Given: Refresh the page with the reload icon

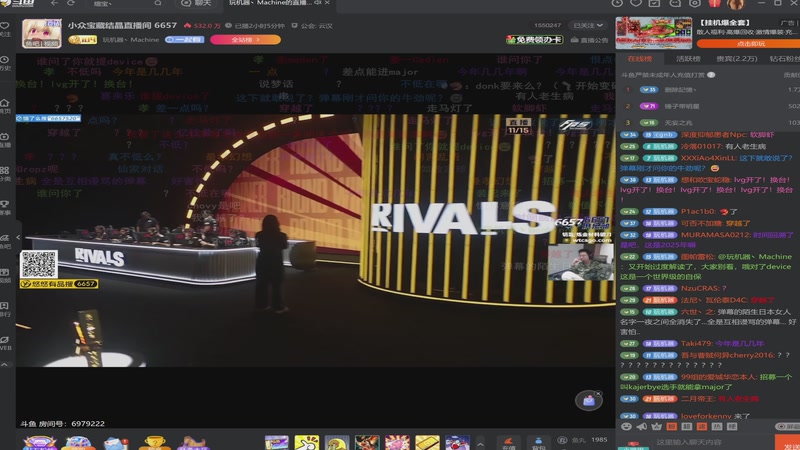Looking at the screenshot, I should click(x=71, y=3).
